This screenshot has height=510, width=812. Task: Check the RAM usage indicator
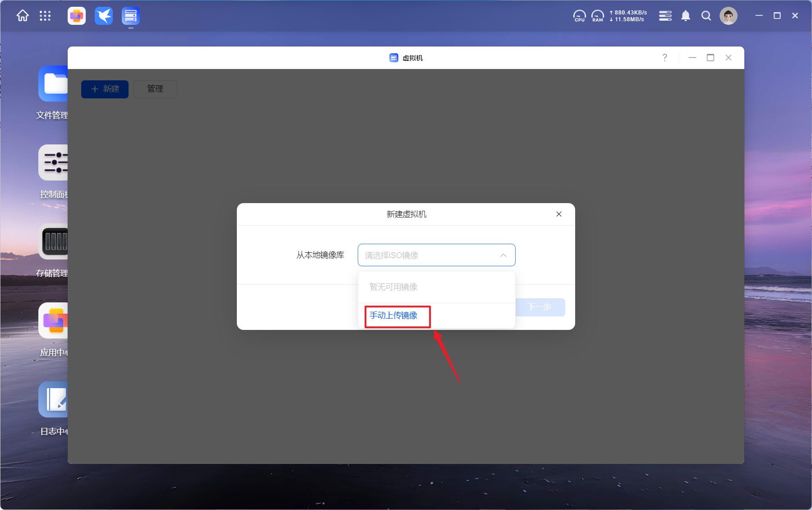point(597,16)
